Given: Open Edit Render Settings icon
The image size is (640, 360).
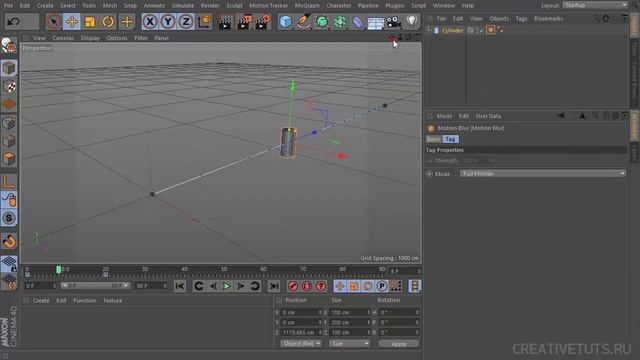Looking at the screenshot, I should 263,22.
